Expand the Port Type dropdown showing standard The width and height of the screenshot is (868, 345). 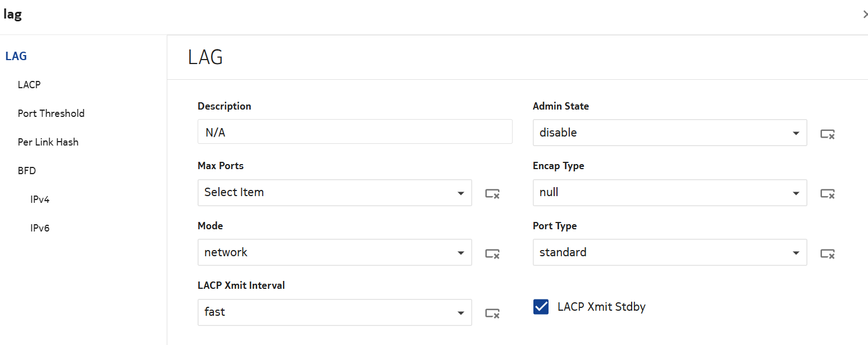tap(669, 252)
